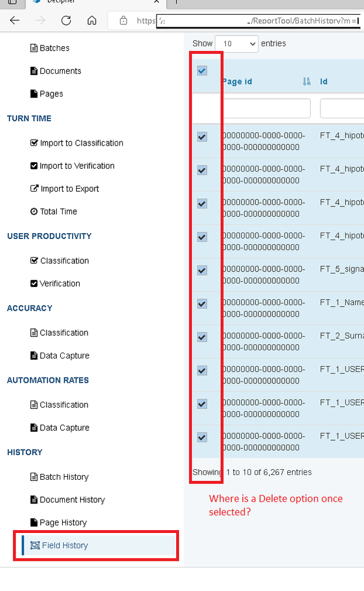Screen dimensions: 364x591
Task: Uncheck the FT_5_signa row checkbox
Action: pos(202,270)
